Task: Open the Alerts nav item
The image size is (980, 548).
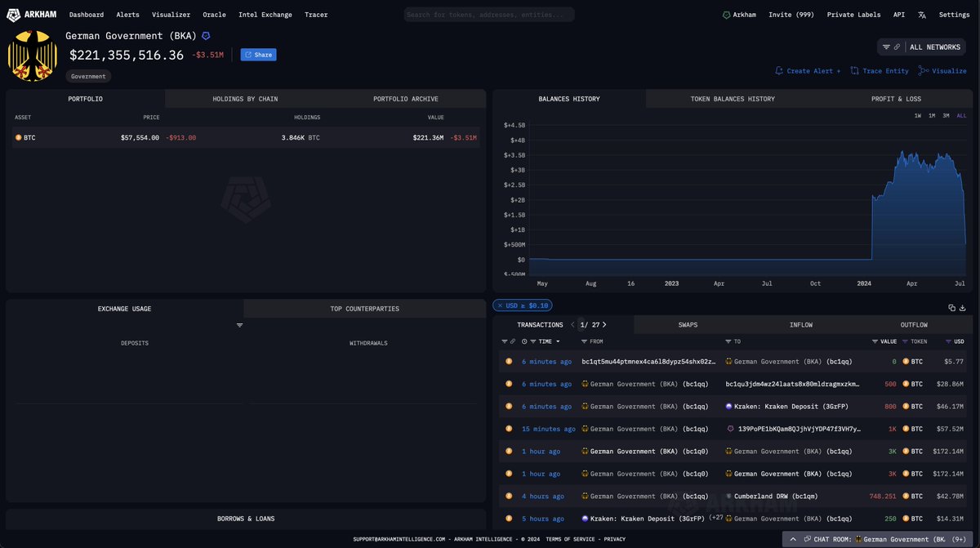Action: [x=127, y=15]
